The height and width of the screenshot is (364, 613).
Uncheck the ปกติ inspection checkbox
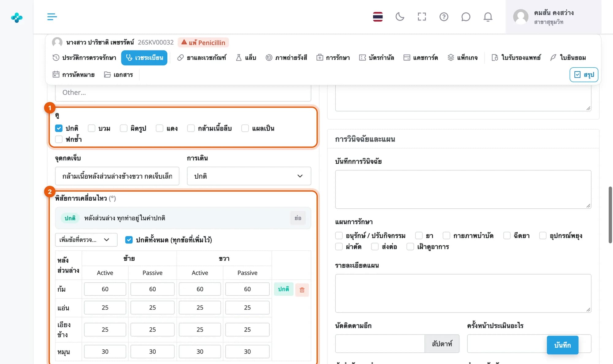click(x=59, y=128)
